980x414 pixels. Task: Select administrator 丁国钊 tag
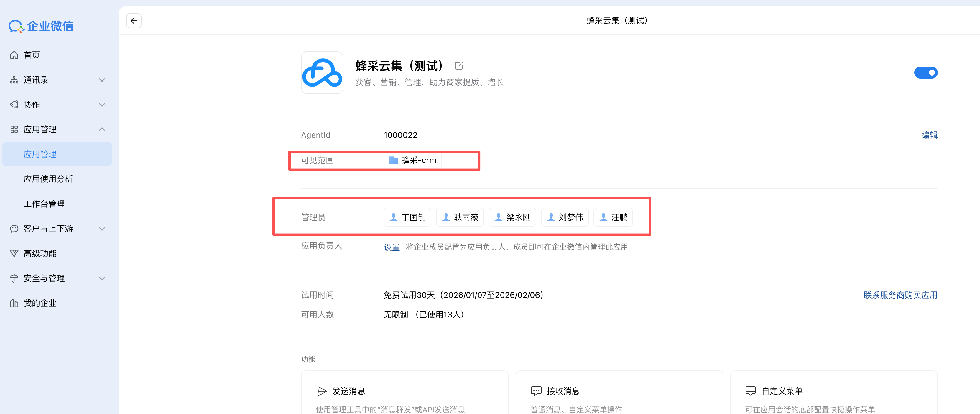point(407,217)
